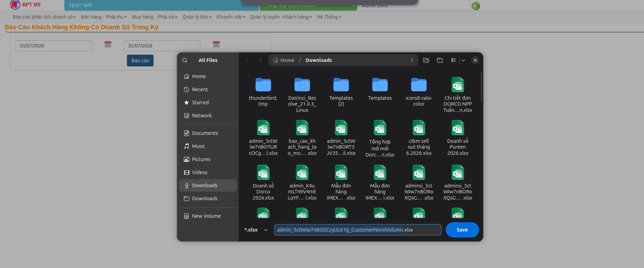Open Khuyến mãi menu
Screen dimensions: 644x268
(x=231, y=17)
